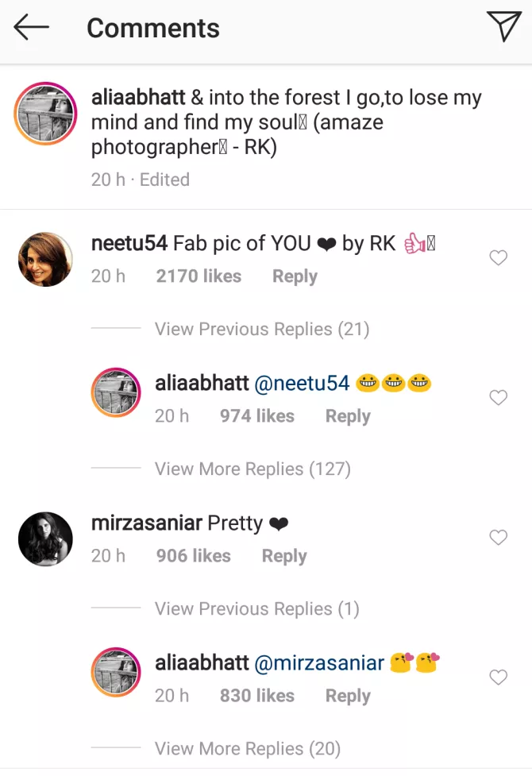
Task: Reply to neetu54's comment
Action: click(294, 276)
